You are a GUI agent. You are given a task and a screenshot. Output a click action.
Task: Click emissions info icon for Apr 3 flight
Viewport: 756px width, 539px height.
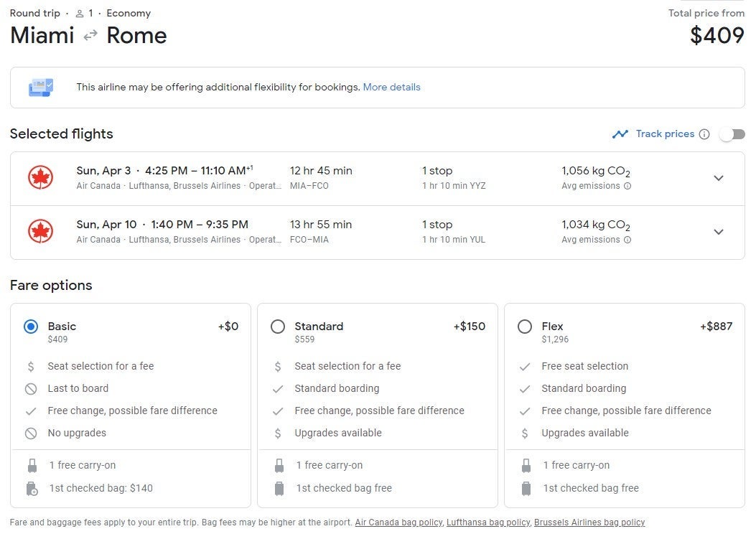[x=627, y=186]
